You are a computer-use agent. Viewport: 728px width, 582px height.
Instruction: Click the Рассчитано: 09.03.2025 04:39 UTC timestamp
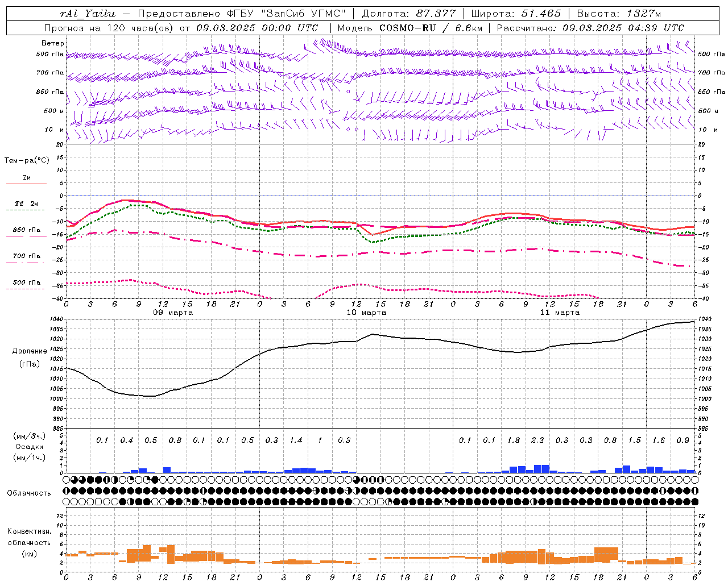(x=590, y=28)
